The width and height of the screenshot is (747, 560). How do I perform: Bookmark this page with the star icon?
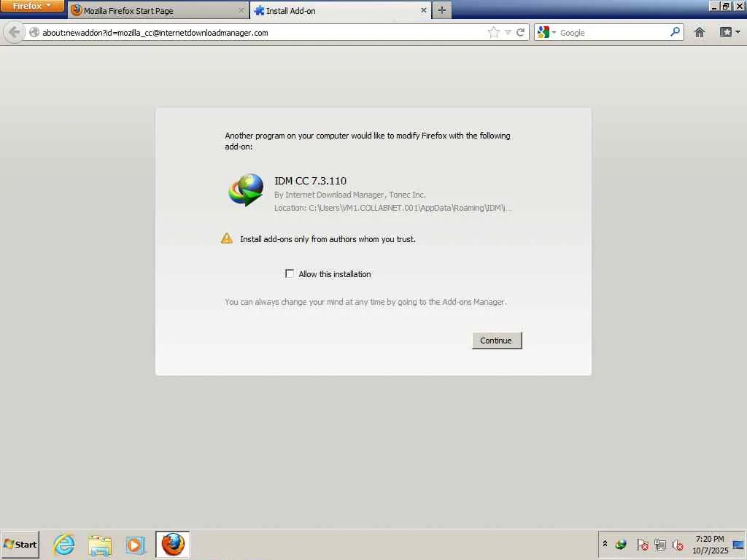494,32
